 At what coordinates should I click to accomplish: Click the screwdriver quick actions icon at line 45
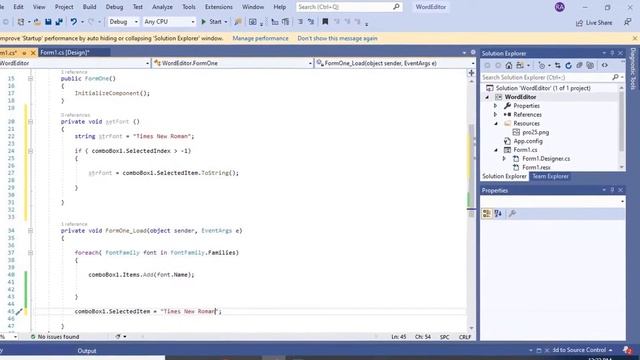point(19,312)
